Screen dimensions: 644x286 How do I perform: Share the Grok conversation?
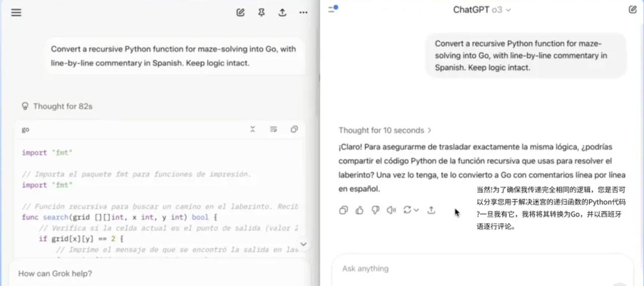point(282,13)
